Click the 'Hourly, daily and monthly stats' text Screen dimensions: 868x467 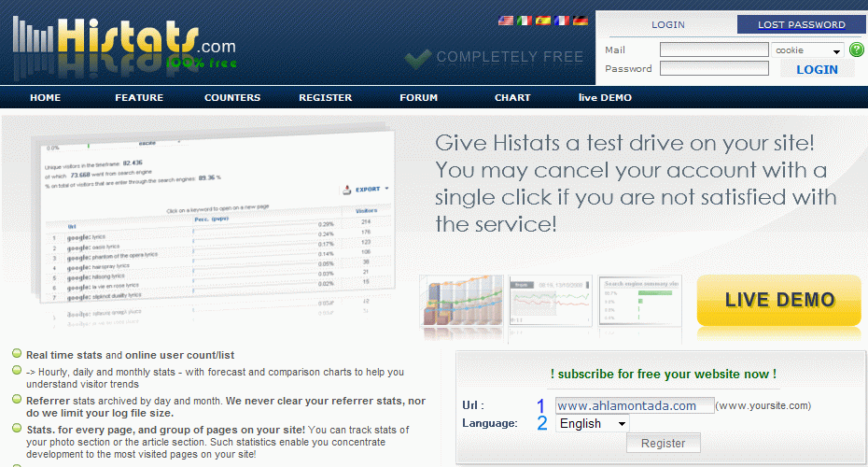[x=216, y=378]
